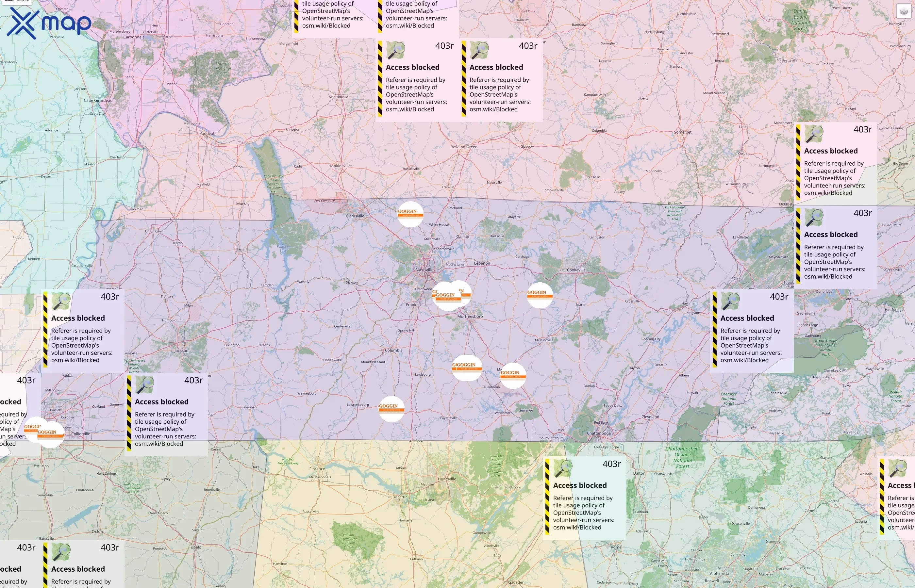Click the Gallatin label

463,237
